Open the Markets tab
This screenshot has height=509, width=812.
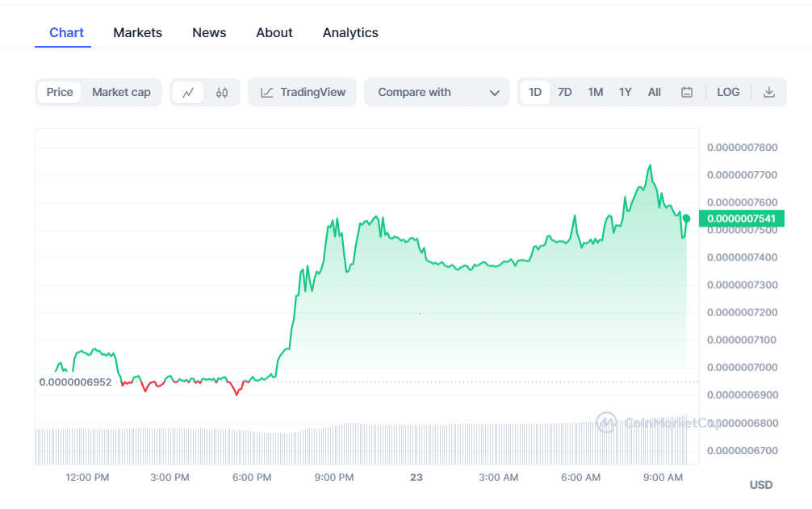tap(137, 32)
